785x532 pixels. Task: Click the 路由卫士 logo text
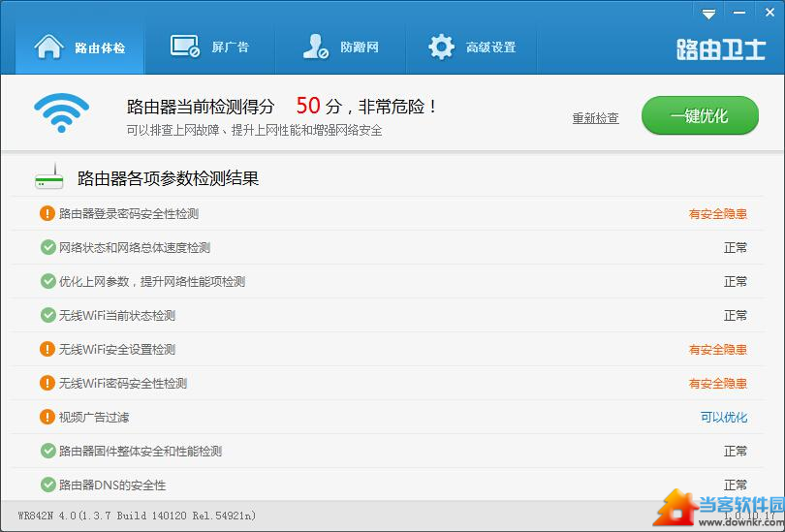pyautogui.click(x=721, y=49)
